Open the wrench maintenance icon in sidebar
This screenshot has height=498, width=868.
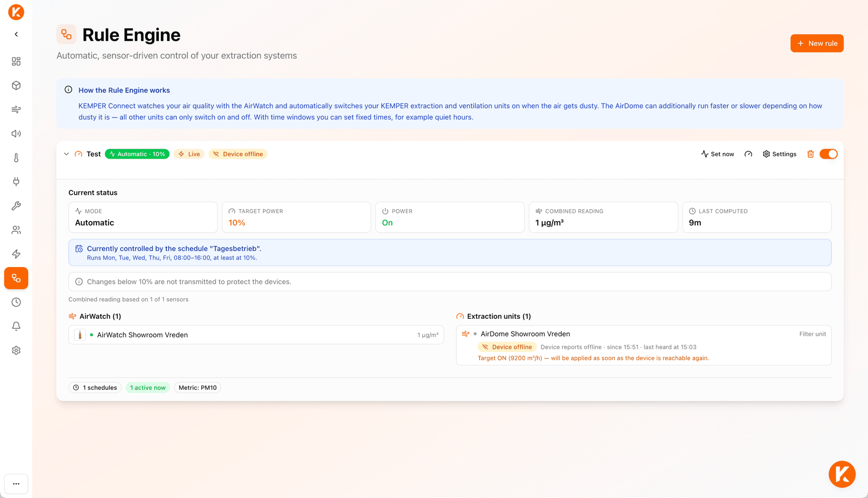(16, 206)
